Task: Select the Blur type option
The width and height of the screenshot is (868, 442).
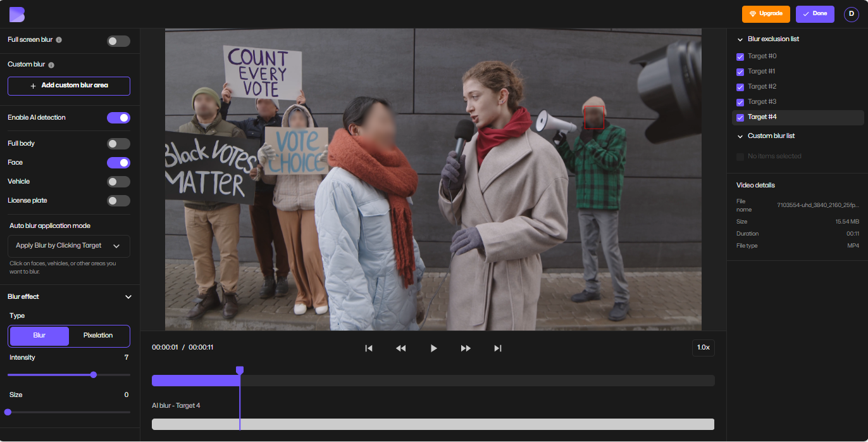Action: click(x=39, y=336)
